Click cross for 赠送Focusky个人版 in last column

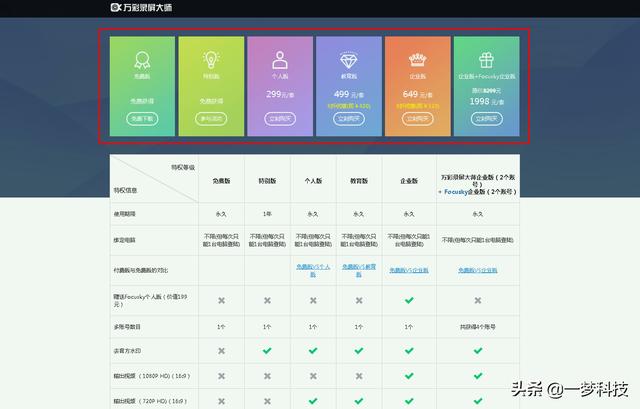pyautogui.click(x=478, y=300)
